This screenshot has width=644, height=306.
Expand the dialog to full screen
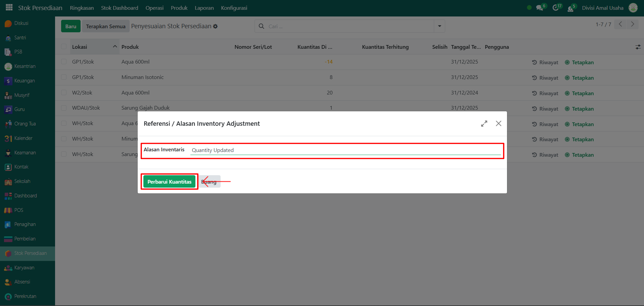tap(484, 124)
